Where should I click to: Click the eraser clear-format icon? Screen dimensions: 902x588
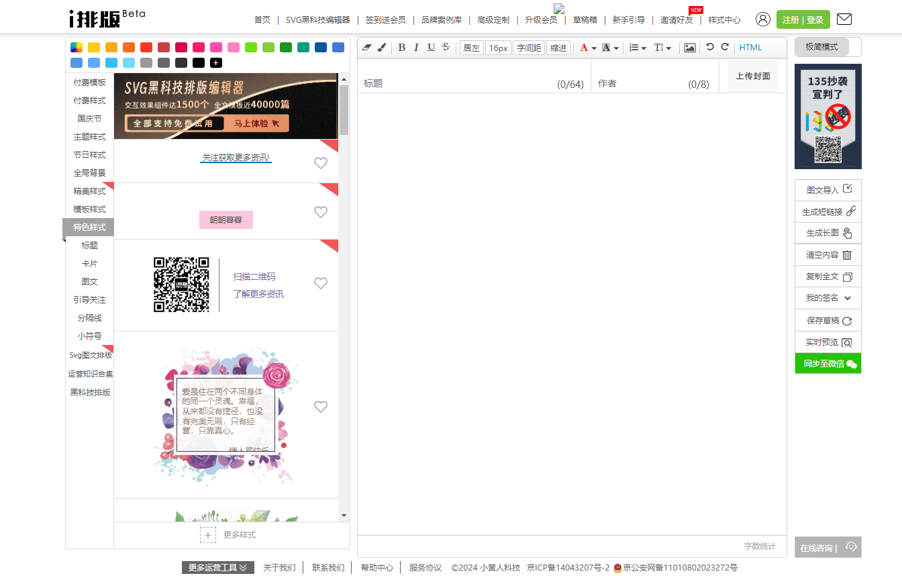(x=366, y=48)
